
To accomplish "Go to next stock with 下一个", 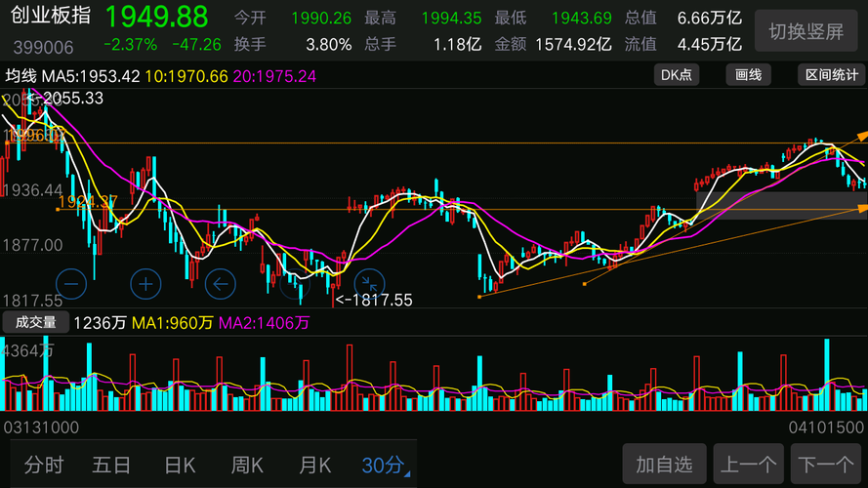I will click(x=826, y=464).
